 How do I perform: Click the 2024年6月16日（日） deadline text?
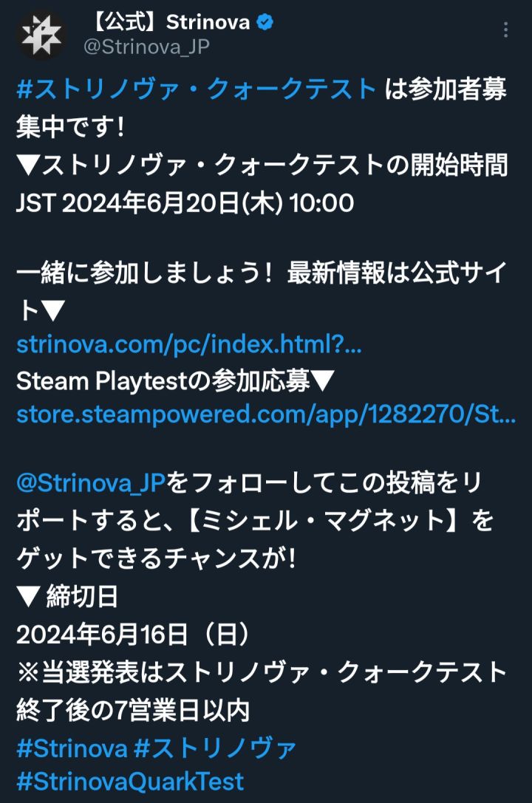click(x=135, y=634)
